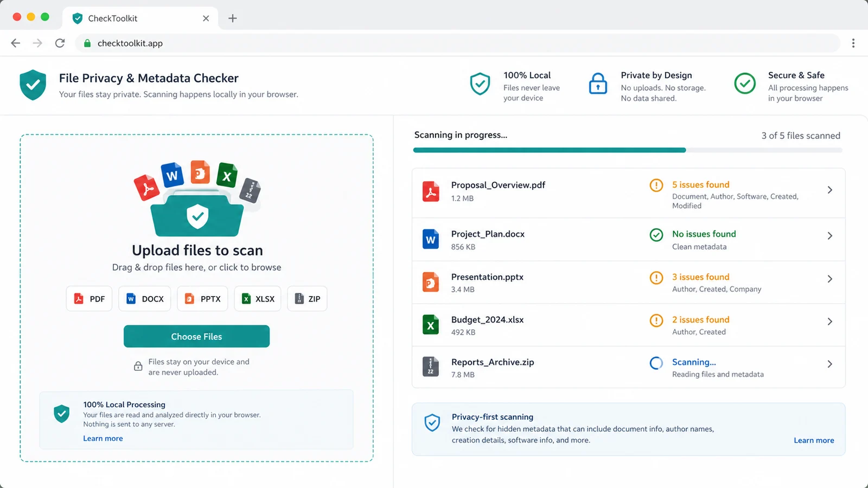Click the browser forward arrow
Screen dimensions: 868x488
click(37, 43)
